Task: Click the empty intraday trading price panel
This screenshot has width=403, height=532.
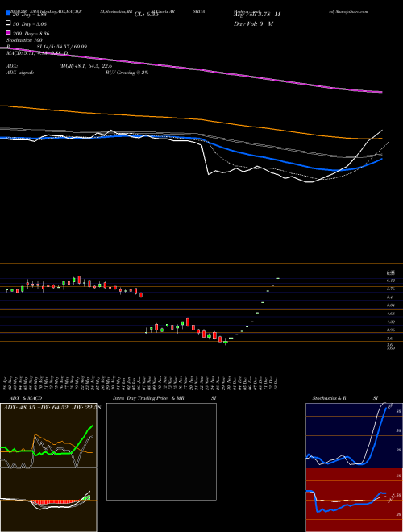Action: click(x=161, y=451)
